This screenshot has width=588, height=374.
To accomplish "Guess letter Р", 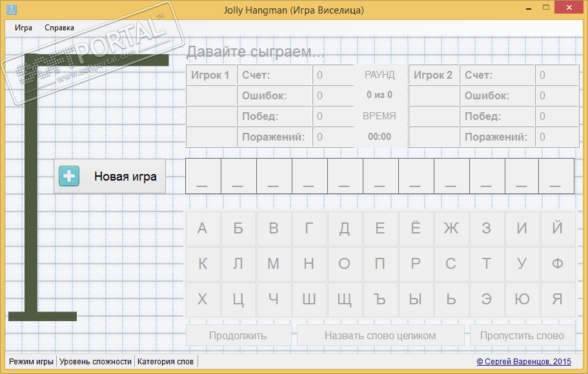I will [416, 264].
